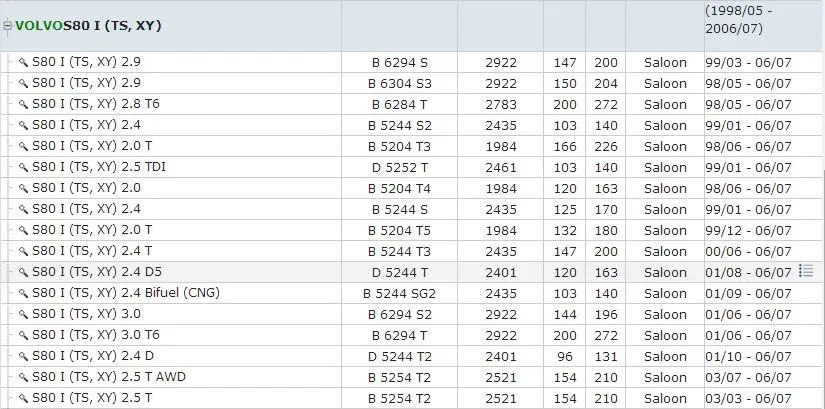Click engine code B 5204 T5

click(400, 231)
